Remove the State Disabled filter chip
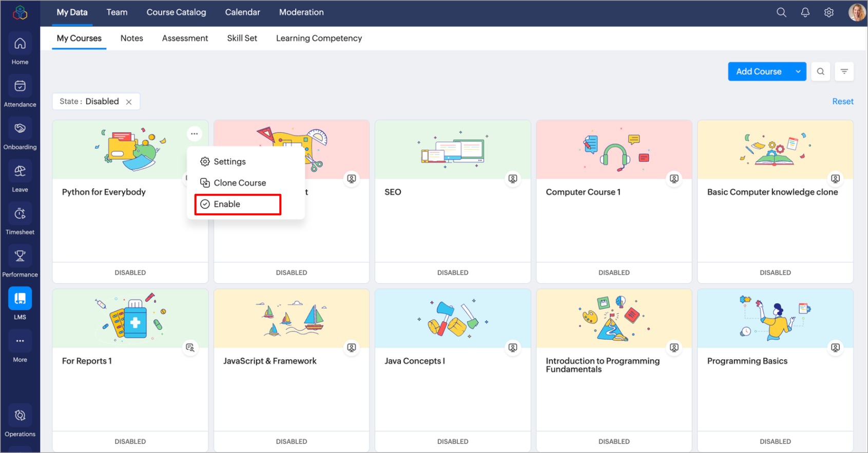The image size is (868, 453). click(129, 102)
